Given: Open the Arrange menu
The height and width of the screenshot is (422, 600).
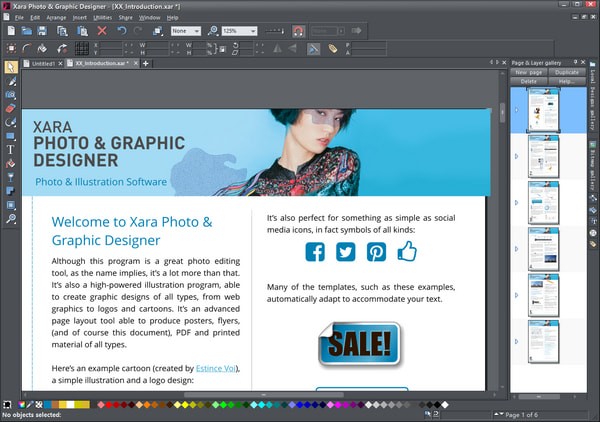Looking at the screenshot, I should pyautogui.click(x=56, y=17).
